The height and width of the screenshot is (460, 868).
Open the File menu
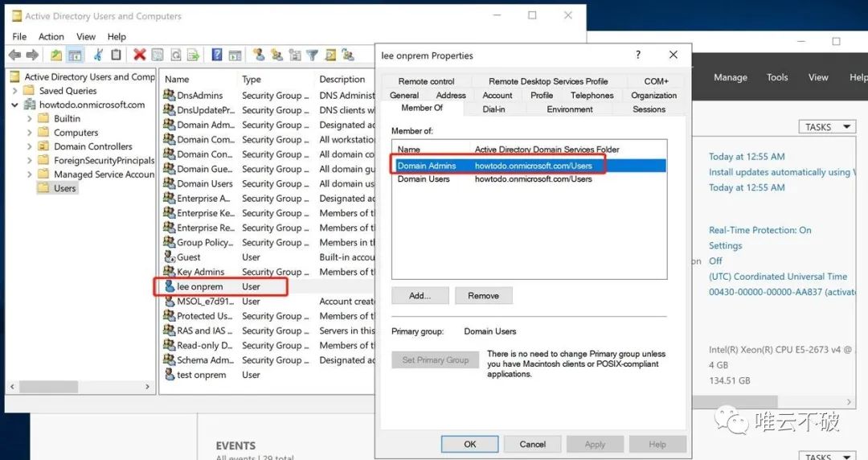tap(19, 36)
